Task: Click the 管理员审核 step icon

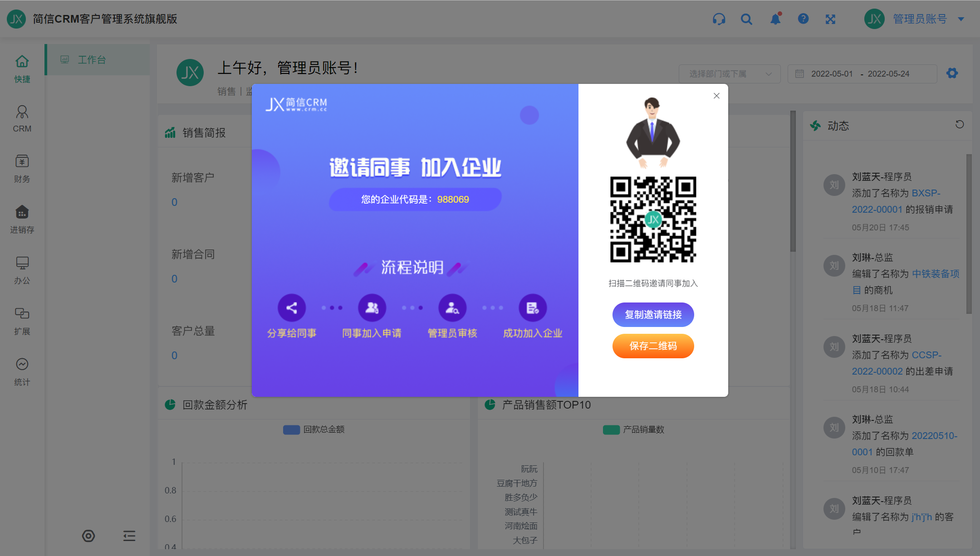Action: 452,308
